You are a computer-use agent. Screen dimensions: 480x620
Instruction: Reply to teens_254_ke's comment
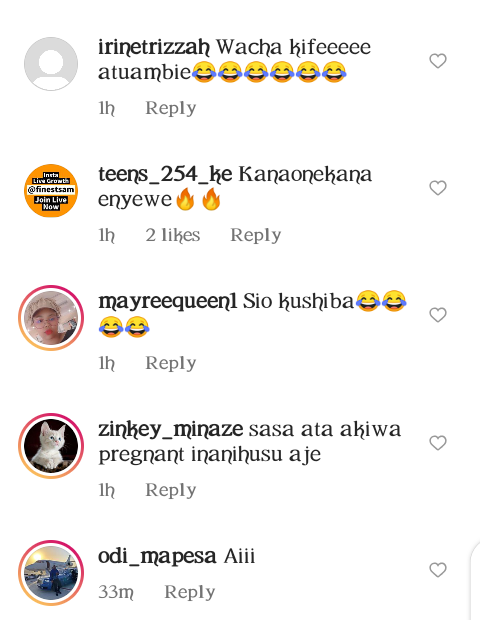pos(256,235)
